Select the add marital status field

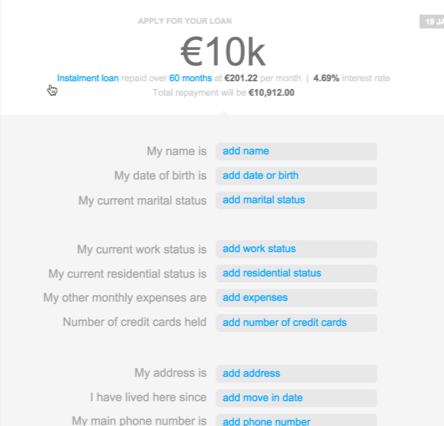pyautogui.click(x=296, y=200)
